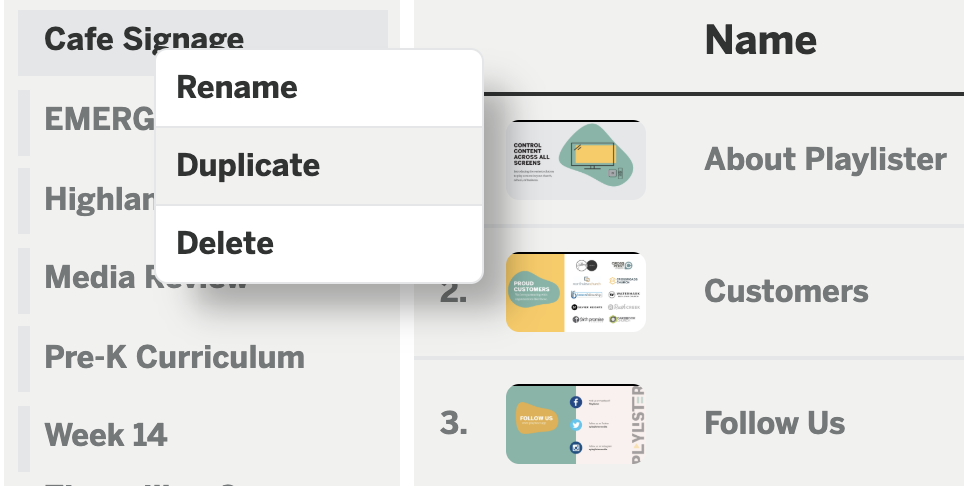Choose Rename from the context menu
The image size is (964, 486).
click(319, 88)
